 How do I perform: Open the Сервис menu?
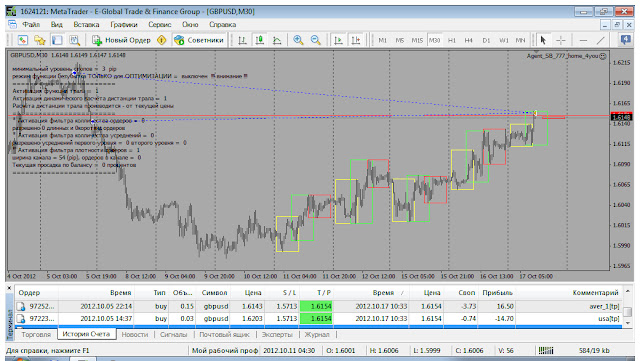click(x=160, y=25)
